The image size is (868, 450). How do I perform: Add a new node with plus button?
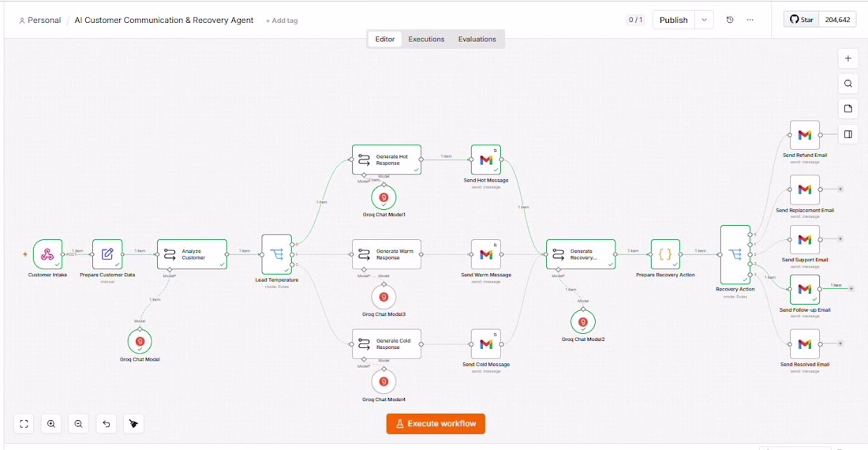click(x=848, y=58)
